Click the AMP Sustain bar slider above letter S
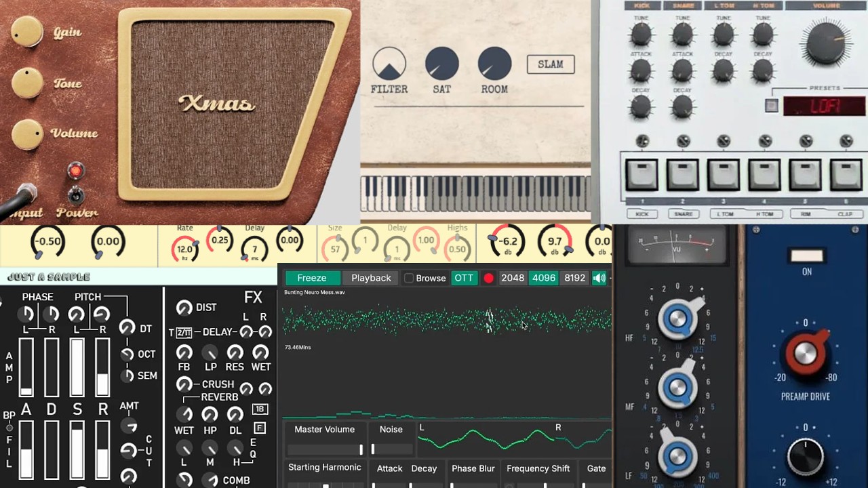 coord(77,367)
